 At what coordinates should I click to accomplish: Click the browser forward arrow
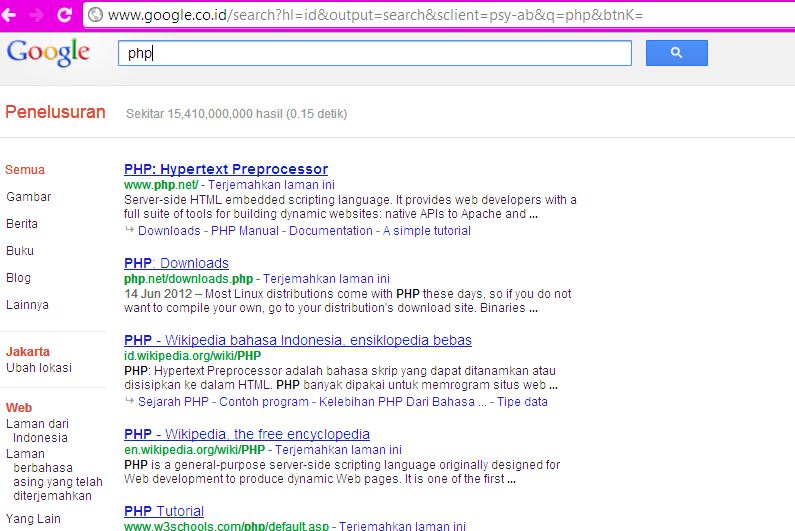pyautogui.click(x=37, y=15)
